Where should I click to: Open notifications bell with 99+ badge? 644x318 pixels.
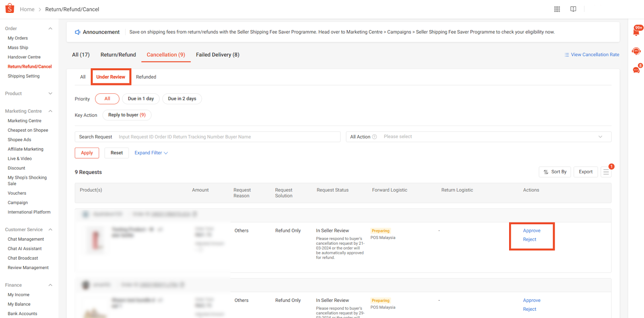pos(637,31)
